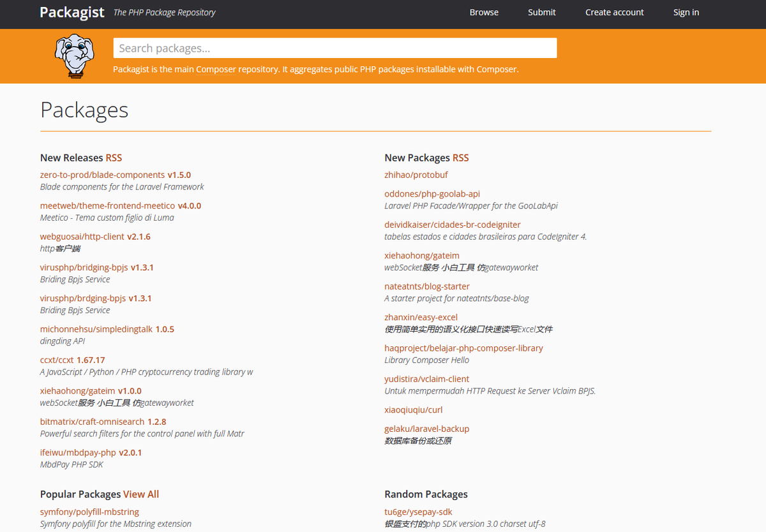The image size is (766, 532).
Task: Click the Packagist elephant mascot logo
Action: 74,57
